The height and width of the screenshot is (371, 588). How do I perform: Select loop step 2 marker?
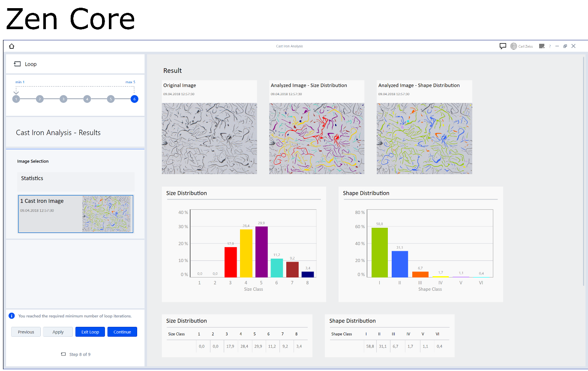tap(40, 99)
